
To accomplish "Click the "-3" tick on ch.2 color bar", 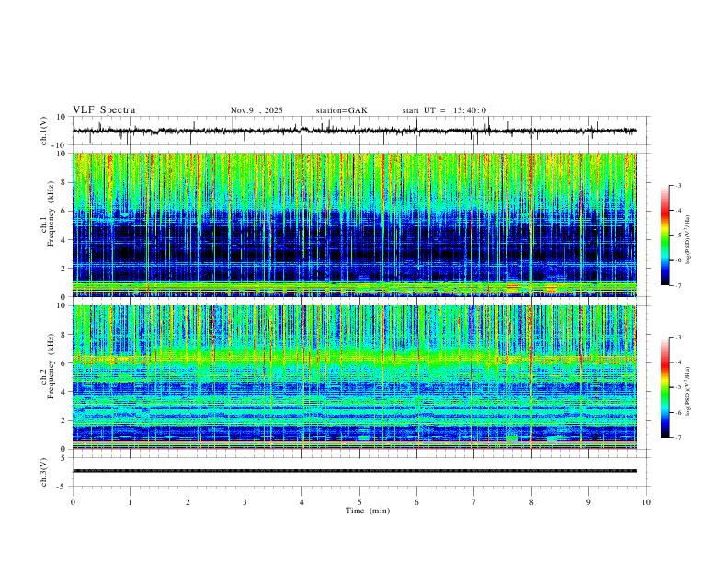I will pos(677,338).
